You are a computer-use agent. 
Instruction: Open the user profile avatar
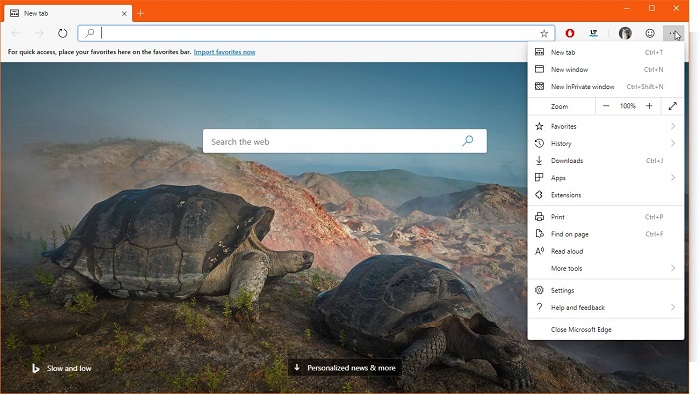coord(625,33)
